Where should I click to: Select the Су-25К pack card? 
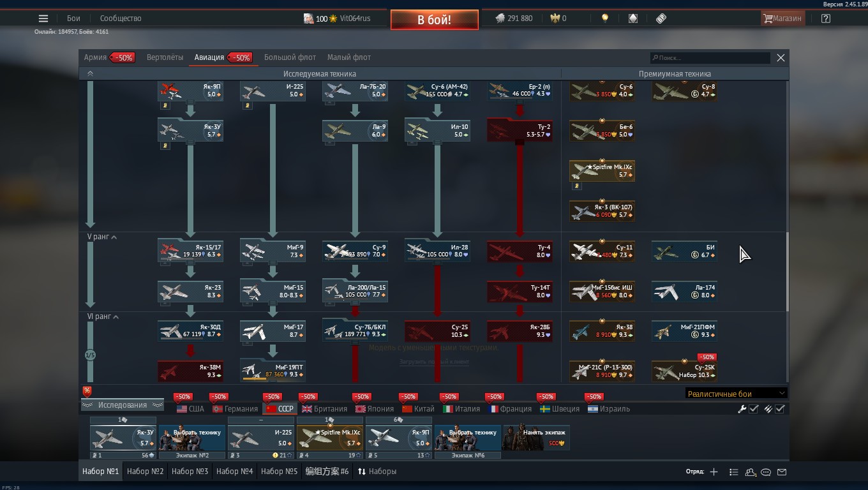coord(684,371)
